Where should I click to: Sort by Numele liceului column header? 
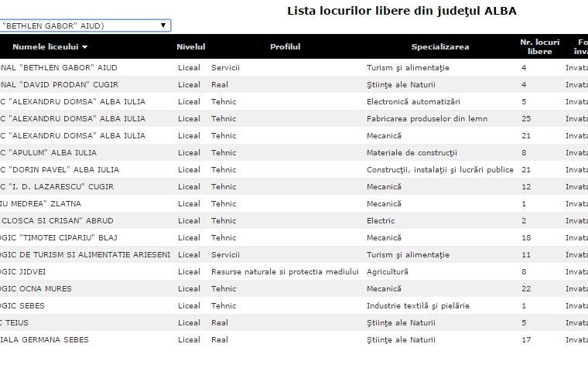46,47
